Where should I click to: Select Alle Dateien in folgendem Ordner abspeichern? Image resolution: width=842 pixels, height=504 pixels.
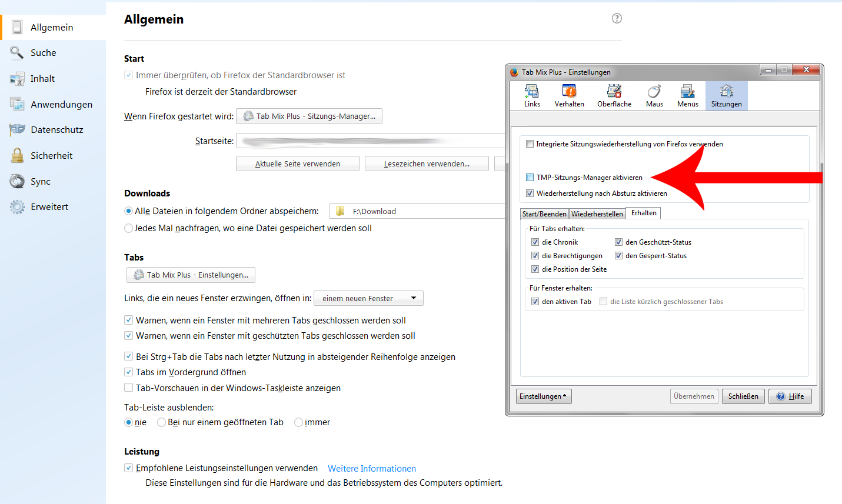click(128, 211)
